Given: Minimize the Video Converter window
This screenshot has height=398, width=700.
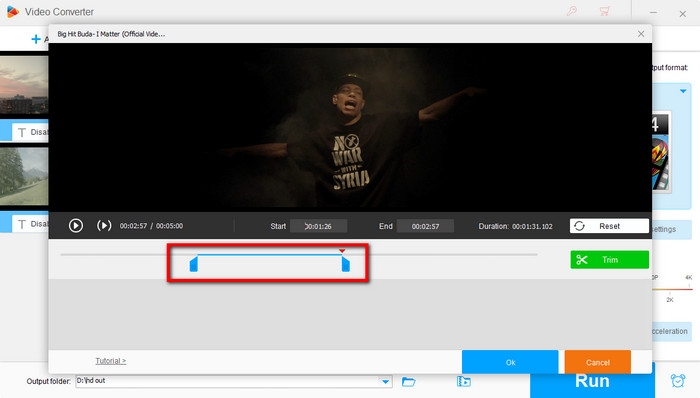Looking at the screenshot, I should pyautogui.click(x=653, y=13).
